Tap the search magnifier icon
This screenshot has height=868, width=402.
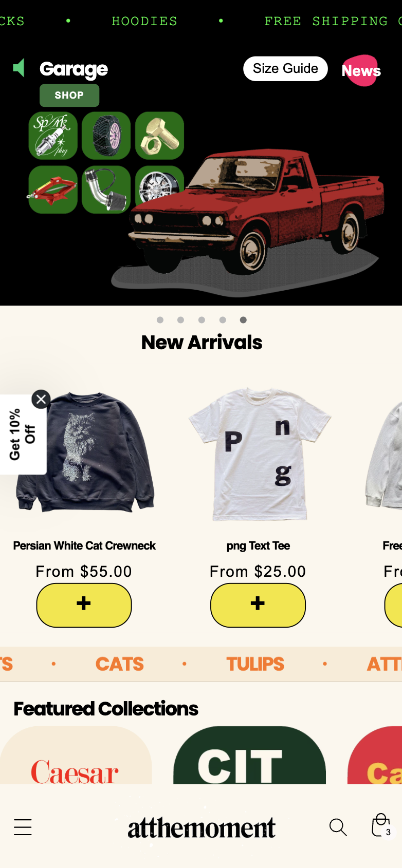point(338,827)
